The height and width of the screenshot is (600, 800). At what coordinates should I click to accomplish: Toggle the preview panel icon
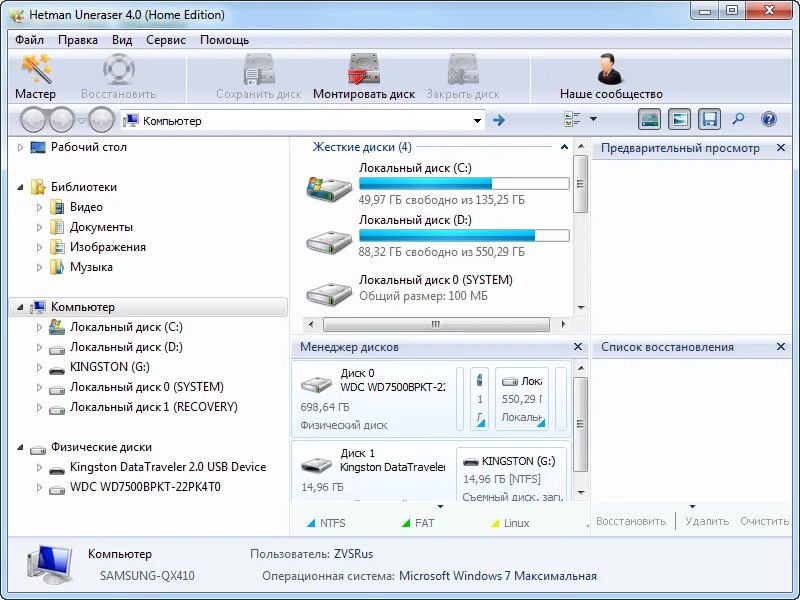pos(680,120)
